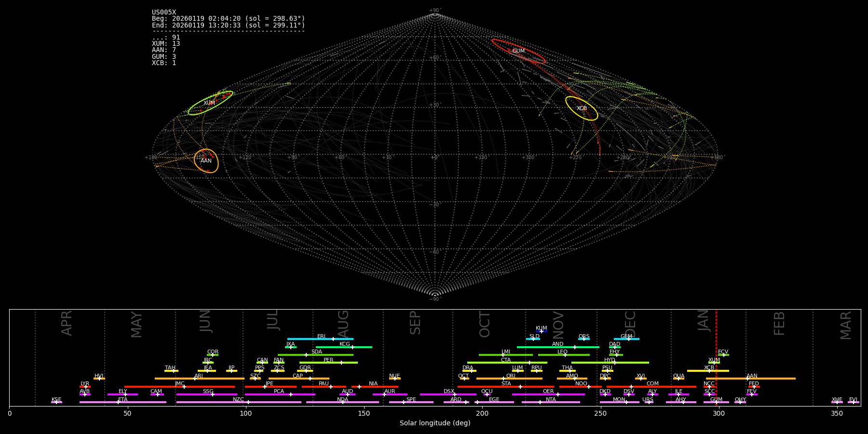The image size is (868, 434).
Task: Click the 150 tick label on solar longitude axis
Action: pos(364,413)
